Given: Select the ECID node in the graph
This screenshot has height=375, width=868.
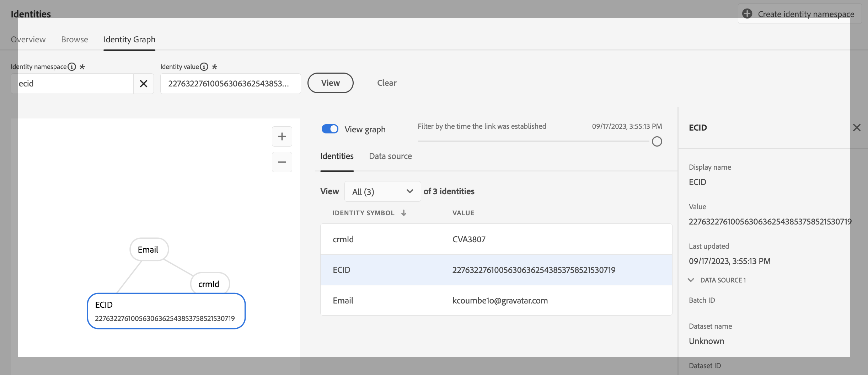Looking at the screenshot, I should (x=166, y=311).
